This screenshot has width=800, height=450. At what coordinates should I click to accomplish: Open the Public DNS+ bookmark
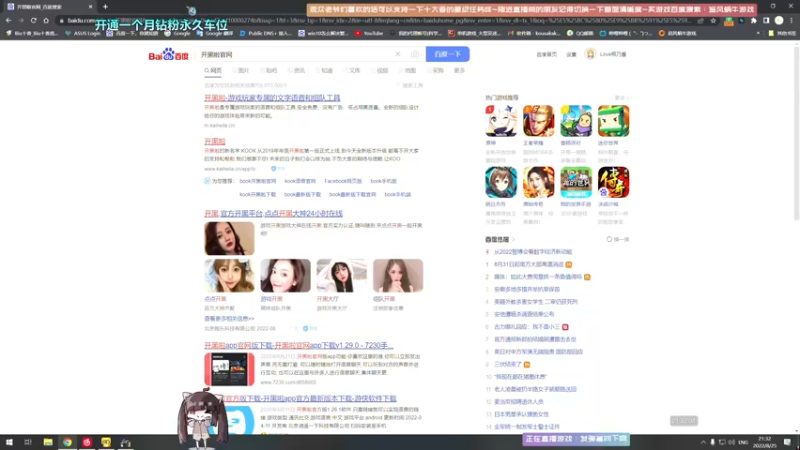(266, 33)
